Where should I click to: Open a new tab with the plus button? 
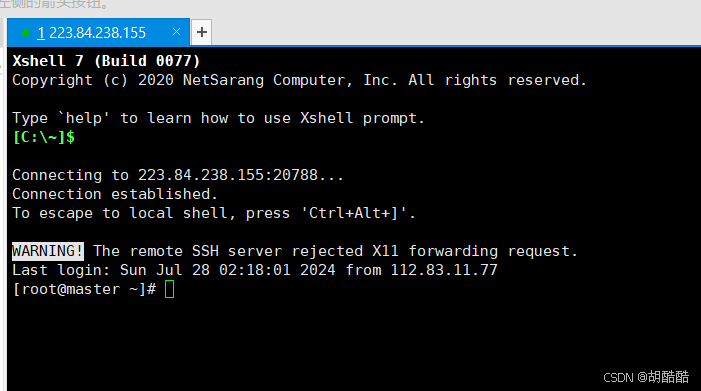pos(202,32)
